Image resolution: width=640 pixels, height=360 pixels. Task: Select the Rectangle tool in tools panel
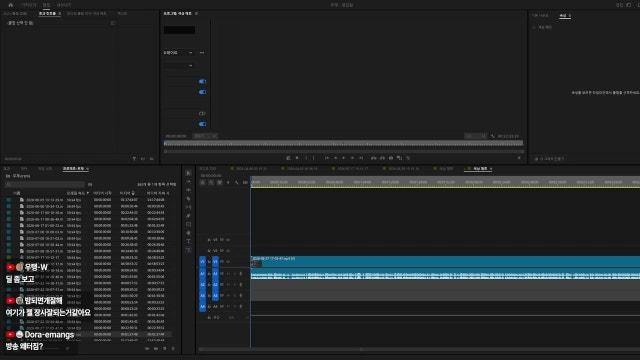188,224
